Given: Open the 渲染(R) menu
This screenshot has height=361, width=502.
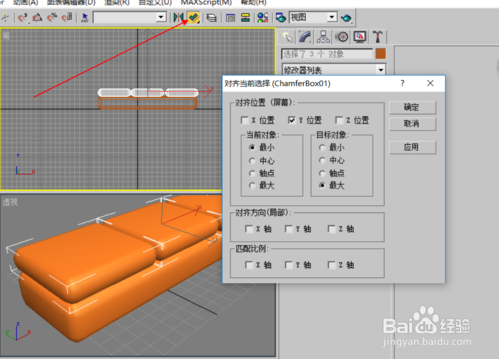Looking at the screenshot, I should 117,3.
